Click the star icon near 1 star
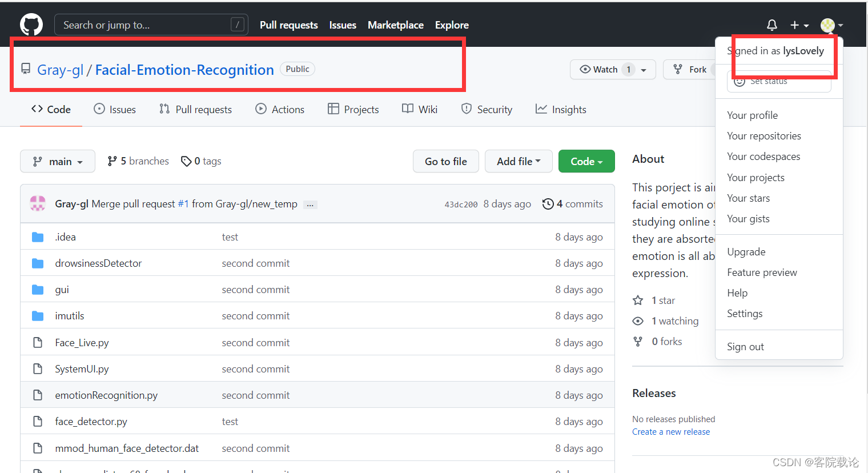This screenshot has width=868, height=473. (639, 300)
